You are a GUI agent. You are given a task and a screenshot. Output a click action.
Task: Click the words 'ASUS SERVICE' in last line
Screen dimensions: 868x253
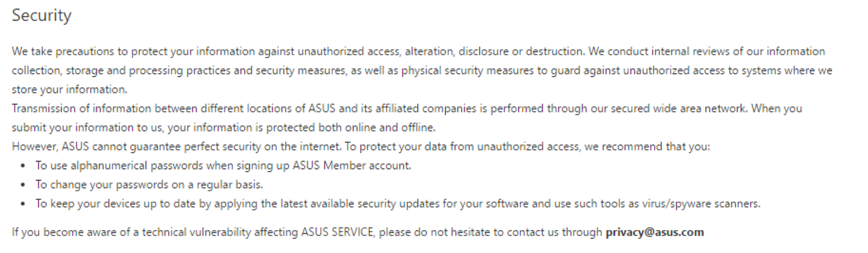point(337,232)
